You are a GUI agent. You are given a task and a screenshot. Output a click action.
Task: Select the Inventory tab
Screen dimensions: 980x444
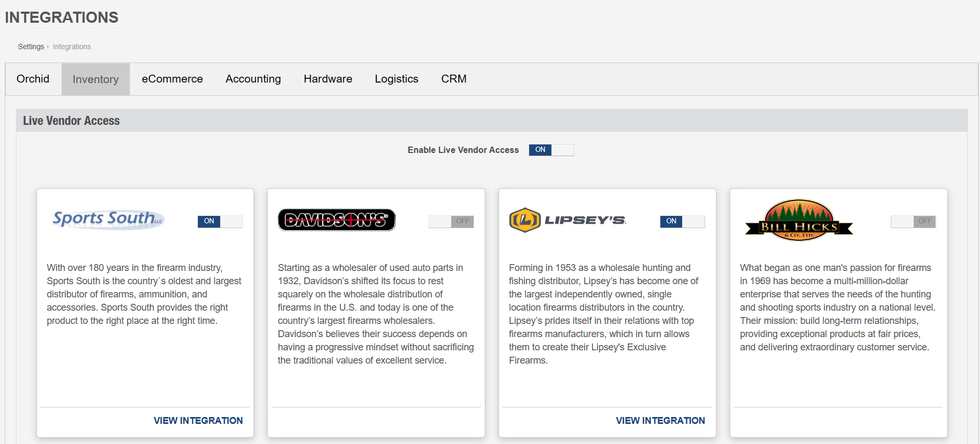[96, 79]
